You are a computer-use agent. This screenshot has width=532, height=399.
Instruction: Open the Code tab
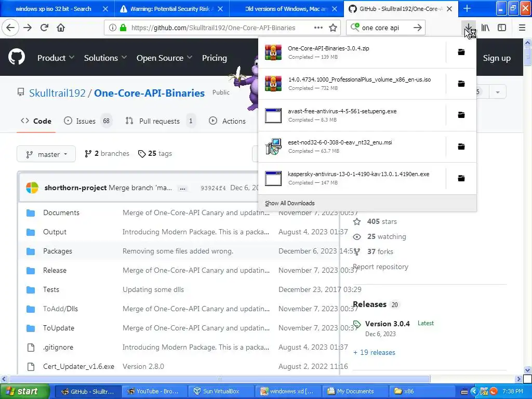pyautogui.click(x=36, y=121)
